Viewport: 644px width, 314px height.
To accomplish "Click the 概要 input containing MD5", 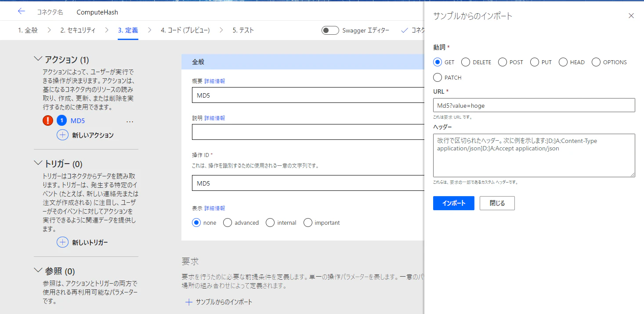I will [308, 95].
